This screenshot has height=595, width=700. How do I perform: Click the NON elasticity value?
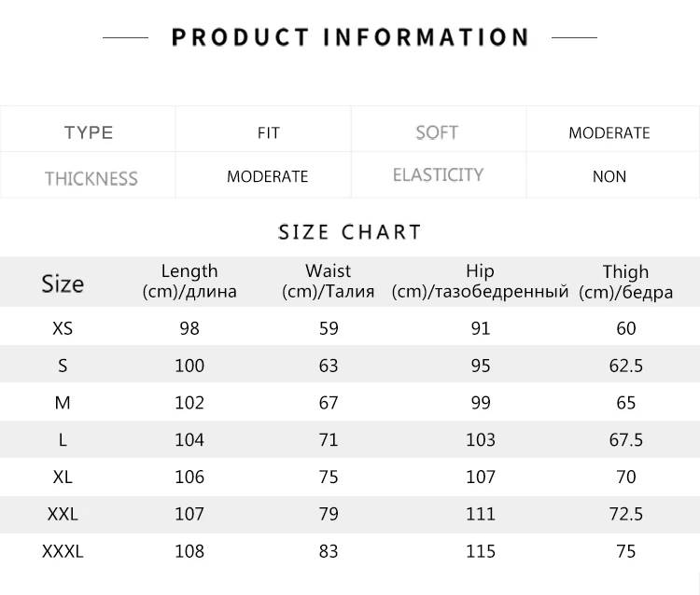pos(609,176)
